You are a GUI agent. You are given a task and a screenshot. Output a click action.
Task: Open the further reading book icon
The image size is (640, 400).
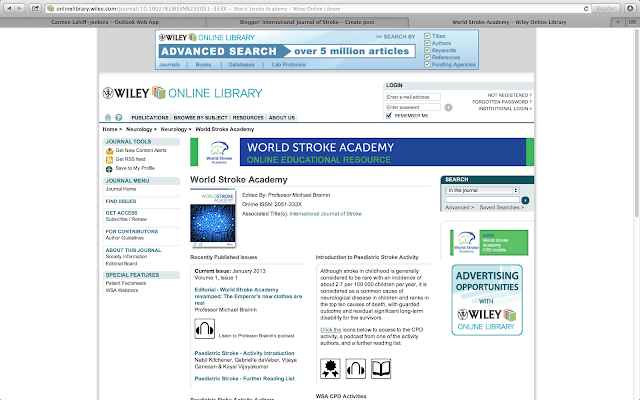coord(381,369)
